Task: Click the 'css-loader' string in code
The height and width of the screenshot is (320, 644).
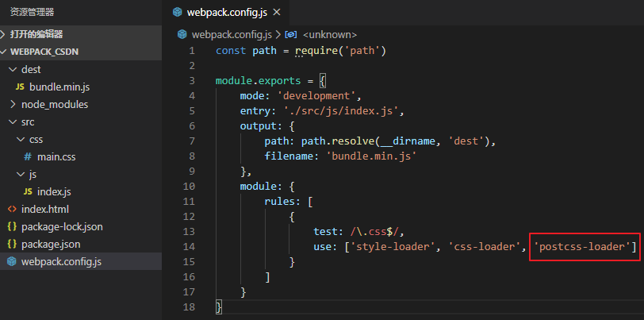Action: pos(485,247)
